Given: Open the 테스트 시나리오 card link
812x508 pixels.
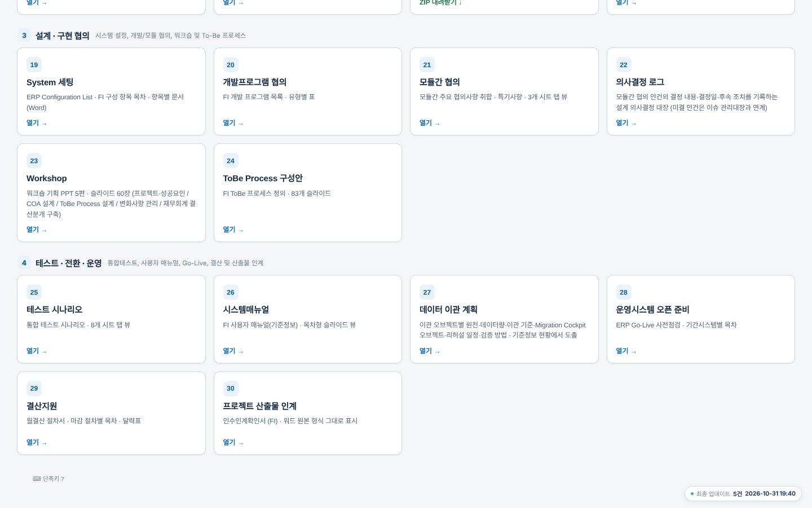Looking at the screenshot, I should click(x=37, y=351).
